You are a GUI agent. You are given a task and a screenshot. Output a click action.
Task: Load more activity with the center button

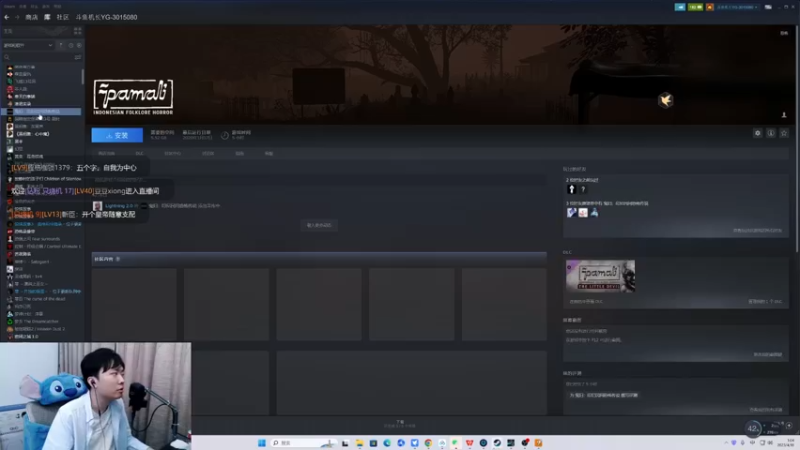(x=319, y=225)
